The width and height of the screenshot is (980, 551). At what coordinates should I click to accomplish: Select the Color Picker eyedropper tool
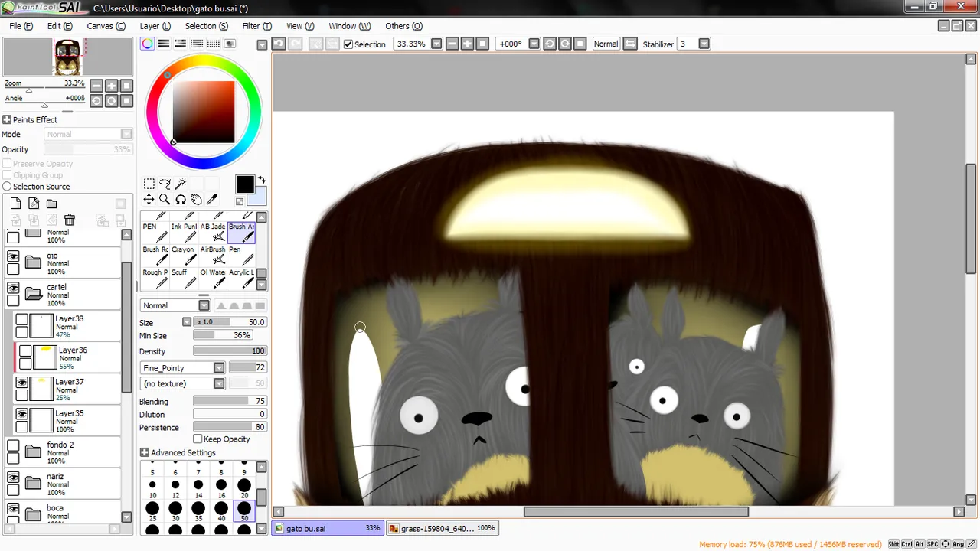pos(212,199)
